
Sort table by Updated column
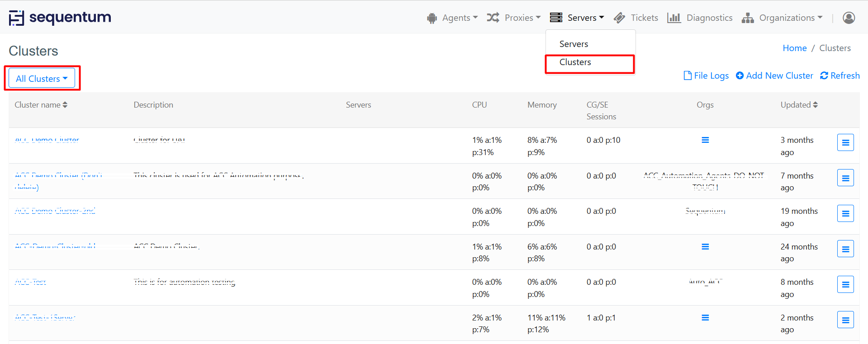(799, 105)
